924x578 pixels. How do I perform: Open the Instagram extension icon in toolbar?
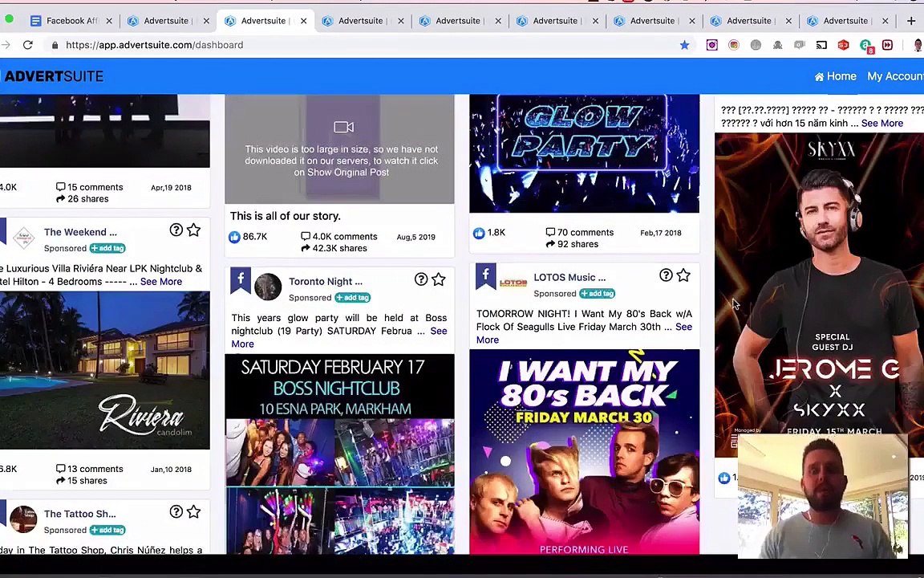pyautogui.click(x=734, y=45)
